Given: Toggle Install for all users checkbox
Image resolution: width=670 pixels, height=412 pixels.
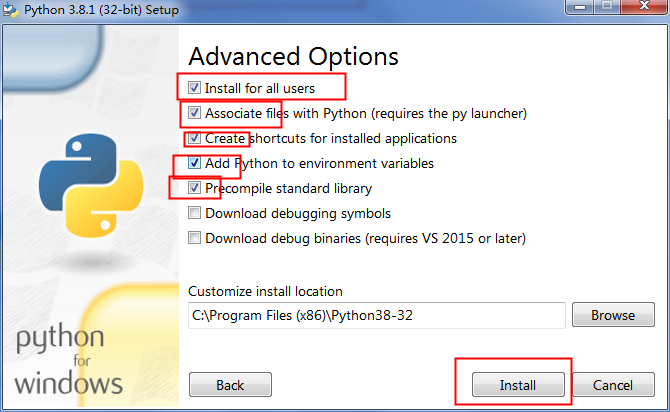Looking at the screenshot, I should [194, 88].
